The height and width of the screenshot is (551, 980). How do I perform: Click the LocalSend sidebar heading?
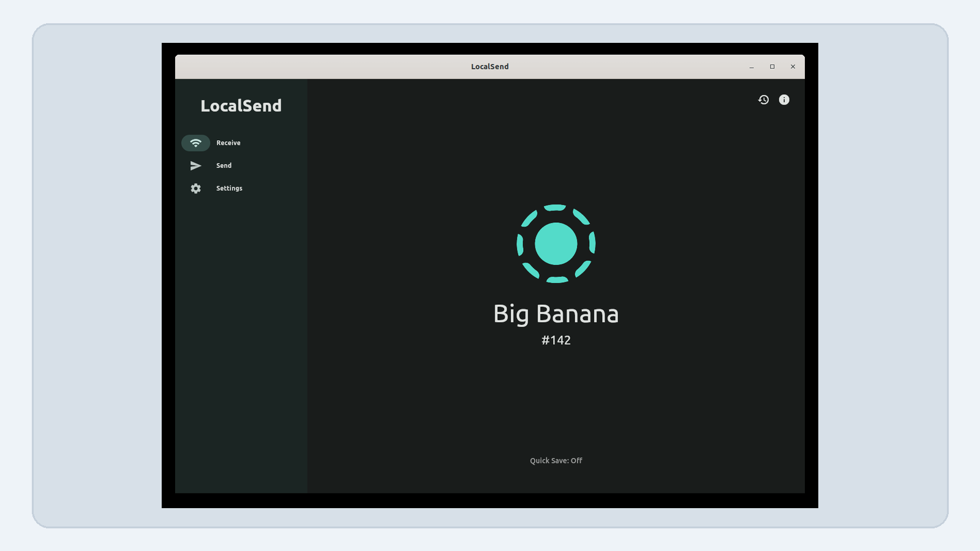(241, 106)
